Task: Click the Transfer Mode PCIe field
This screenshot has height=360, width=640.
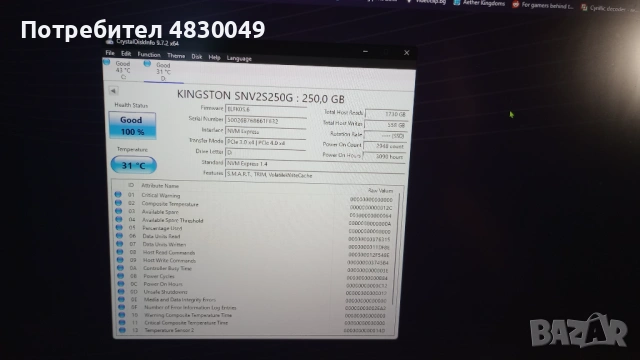Action: (266, 142)
